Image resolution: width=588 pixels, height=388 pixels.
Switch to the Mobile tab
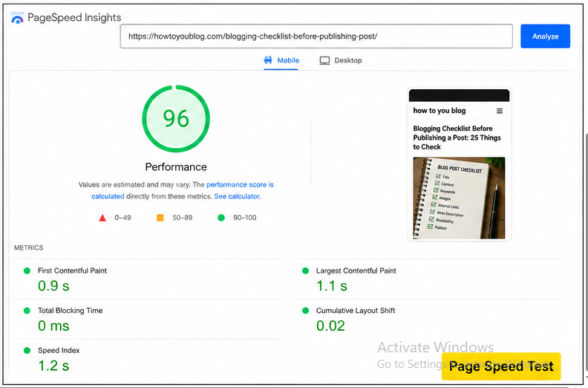pyautogui.click(x=281, y=60)
